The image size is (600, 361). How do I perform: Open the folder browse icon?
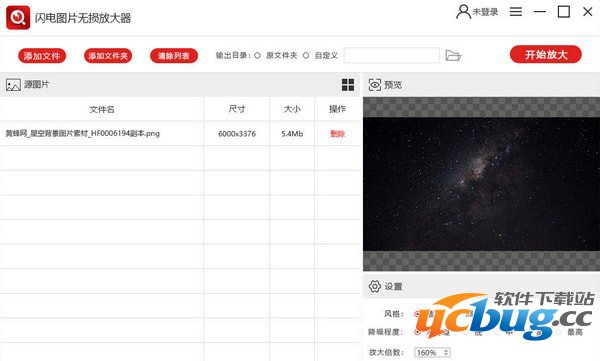[453, 56]
